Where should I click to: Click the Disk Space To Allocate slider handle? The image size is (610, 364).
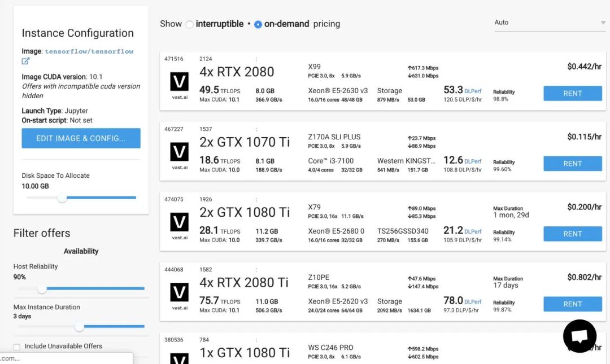[62, 198]
